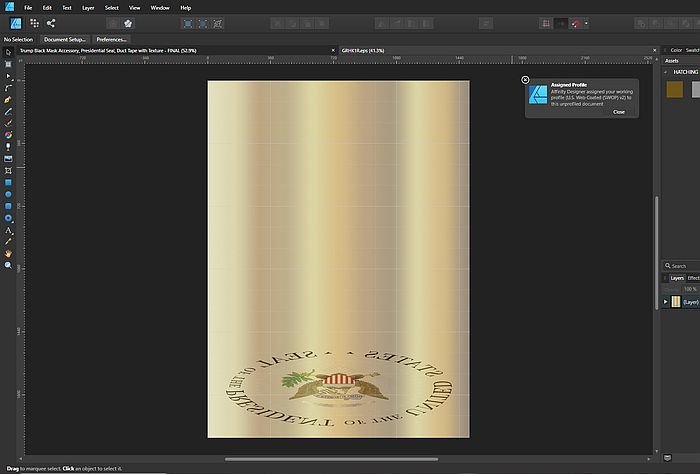Switch to Designer Persona
Viewport: 700px width, 474px height.
click(16, 23)
